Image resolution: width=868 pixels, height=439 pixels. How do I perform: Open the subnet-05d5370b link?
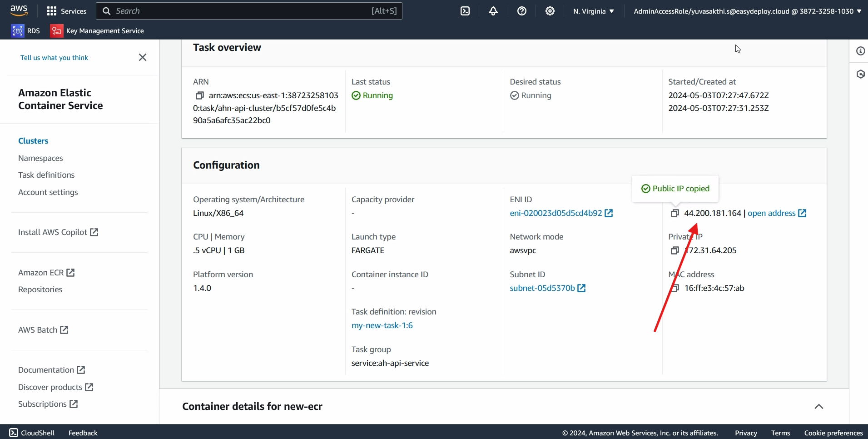542,288
